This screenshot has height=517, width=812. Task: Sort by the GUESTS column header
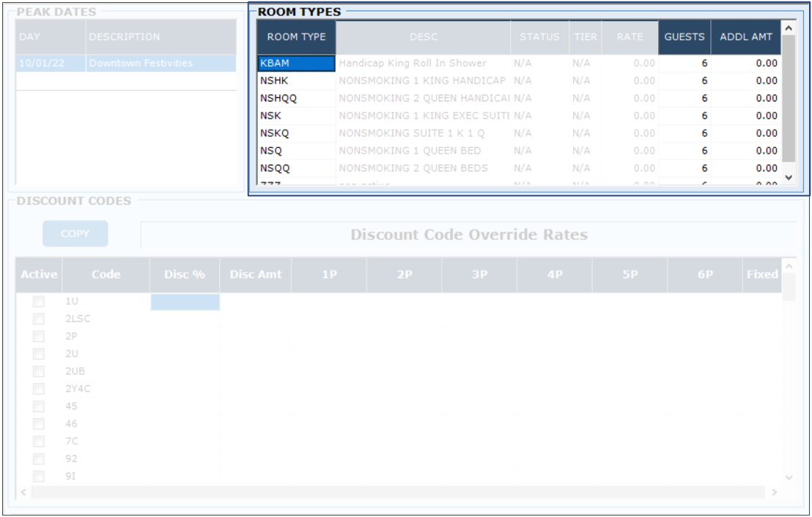pos(684,37)
